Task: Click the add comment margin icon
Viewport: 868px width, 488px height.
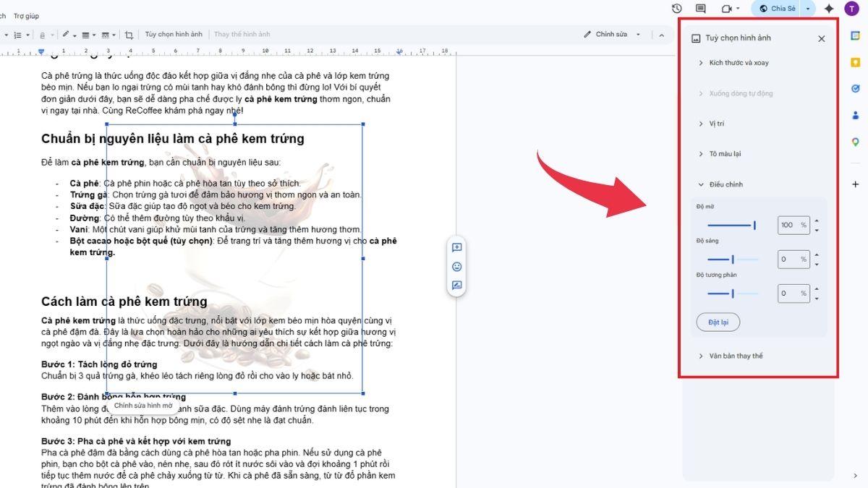Action: tap(456, 247)
